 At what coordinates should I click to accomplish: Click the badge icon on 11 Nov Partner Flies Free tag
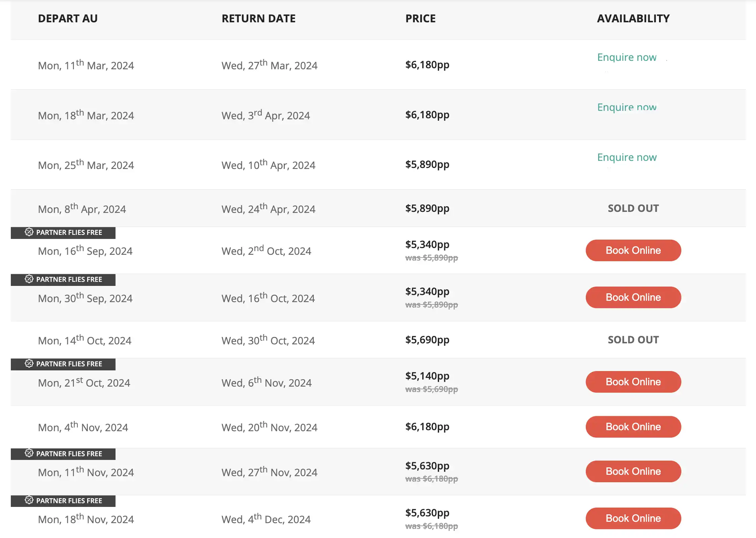pyautogui.click(x=29, y=454)
